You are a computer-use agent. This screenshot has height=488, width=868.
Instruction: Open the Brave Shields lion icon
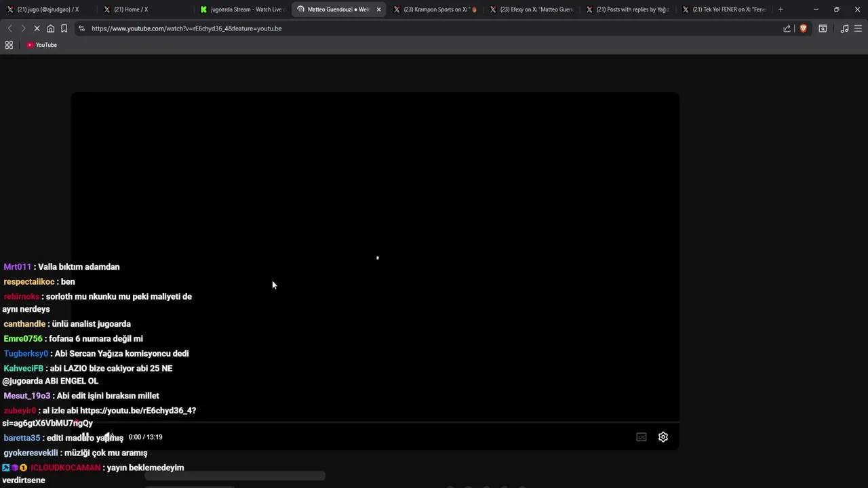point(804,28)
